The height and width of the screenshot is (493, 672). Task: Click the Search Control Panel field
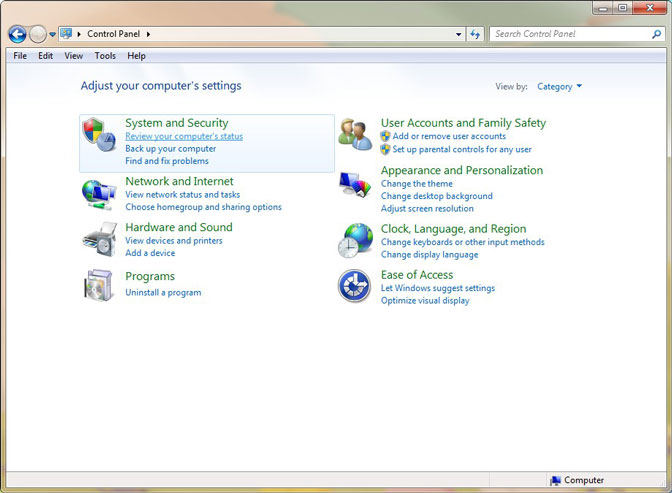577,34
